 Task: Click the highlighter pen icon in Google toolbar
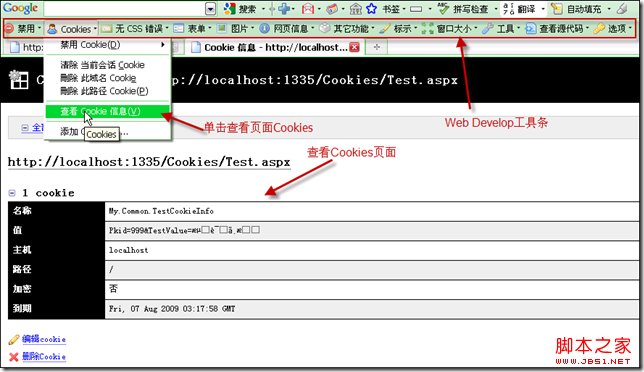(623, 9)
